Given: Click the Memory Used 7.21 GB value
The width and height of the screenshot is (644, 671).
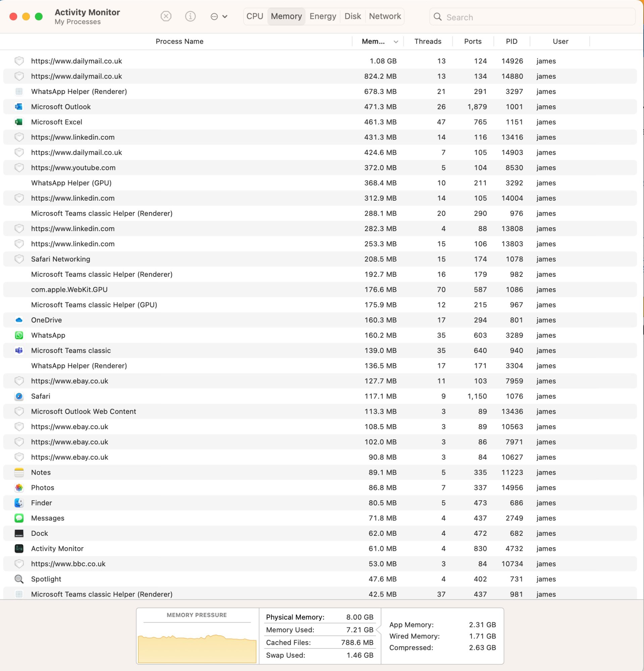Looking at the screenshot, I should (x=359, y=630).
